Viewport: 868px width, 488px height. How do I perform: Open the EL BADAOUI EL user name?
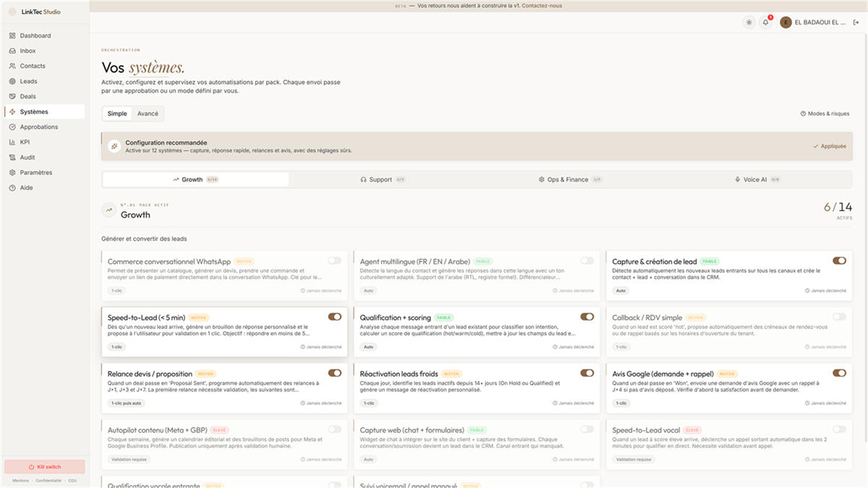coord(820,22)
